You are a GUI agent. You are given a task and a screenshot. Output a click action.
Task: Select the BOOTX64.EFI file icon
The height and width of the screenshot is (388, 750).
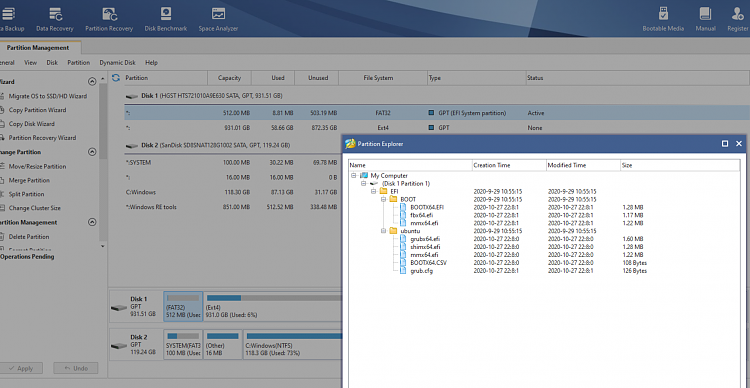click(x=403, y=207)
